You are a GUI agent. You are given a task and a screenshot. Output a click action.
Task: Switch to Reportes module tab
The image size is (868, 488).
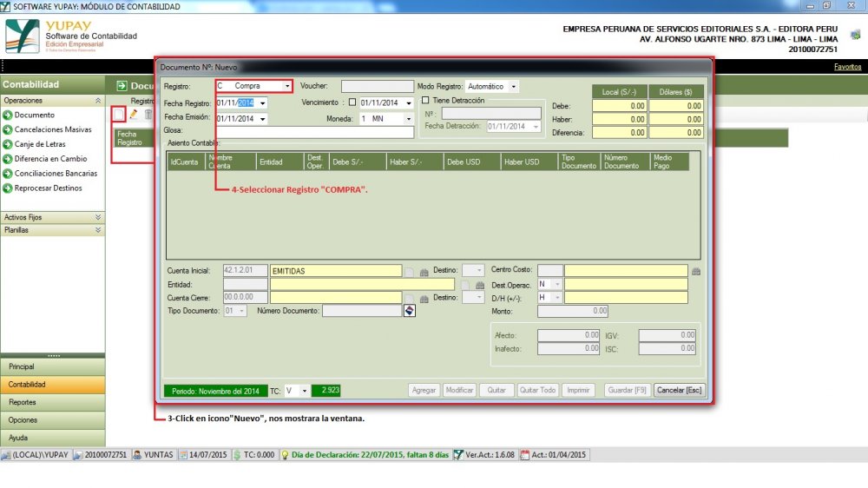(53, 402)
